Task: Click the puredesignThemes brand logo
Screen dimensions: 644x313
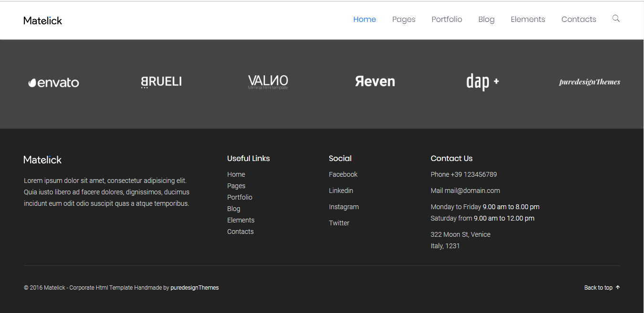Action: (590, 82)
